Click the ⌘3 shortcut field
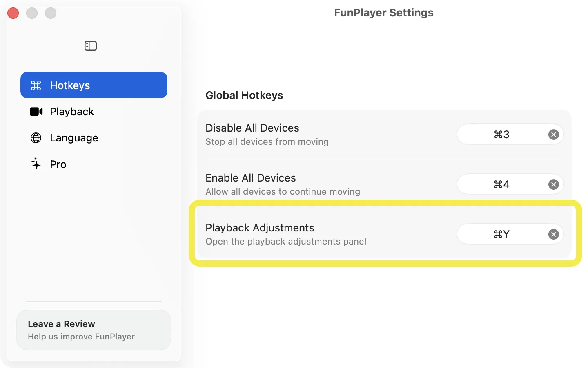The width and height of the screenshot is (588, 368). coord(502,134)
